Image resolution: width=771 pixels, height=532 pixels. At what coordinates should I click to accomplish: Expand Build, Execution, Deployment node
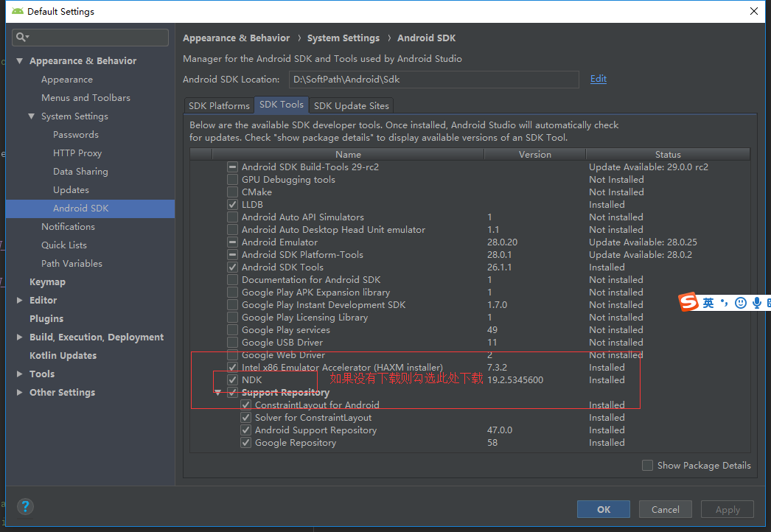[x=20, y=337]
